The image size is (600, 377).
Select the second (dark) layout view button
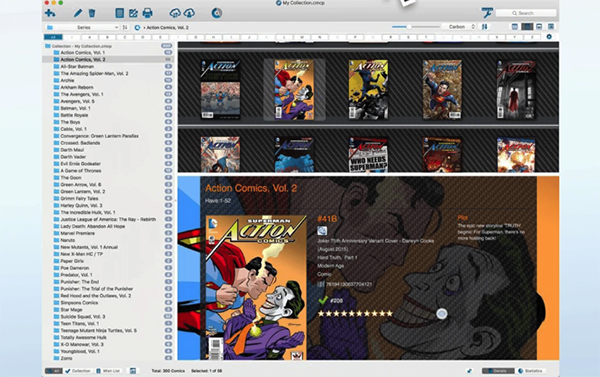coord(527,27)
